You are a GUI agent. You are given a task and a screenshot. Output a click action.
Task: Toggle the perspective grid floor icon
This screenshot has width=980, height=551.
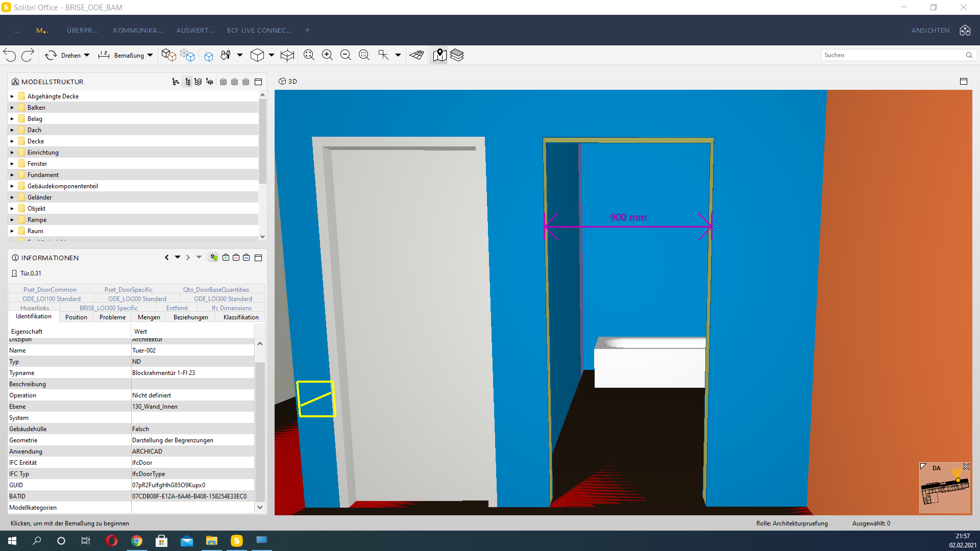point(417,55)
